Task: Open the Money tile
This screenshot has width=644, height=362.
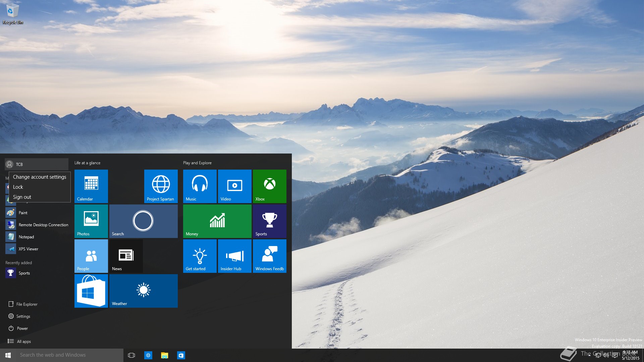Action: click(x=217, y=221)
